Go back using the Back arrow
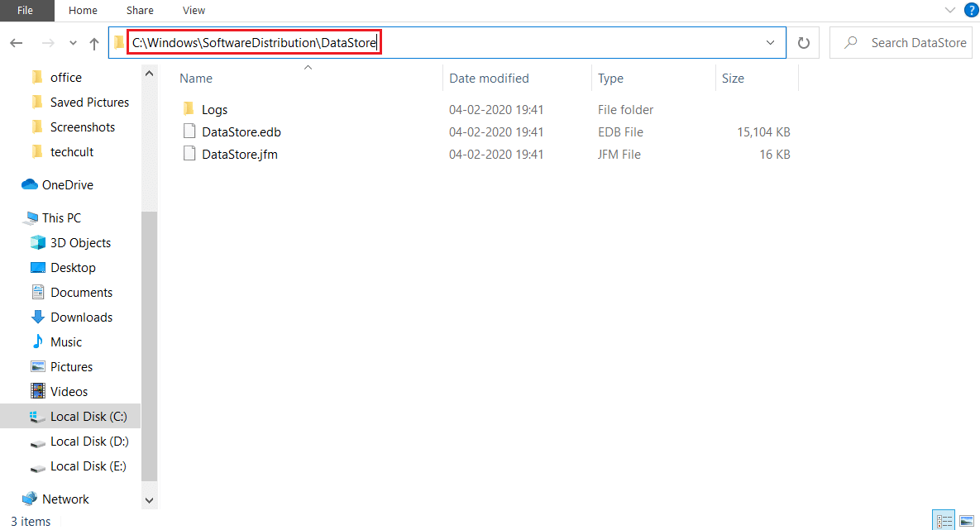This screenshot has width=980, height=530. pyautogui.click(x=17, y=43)
